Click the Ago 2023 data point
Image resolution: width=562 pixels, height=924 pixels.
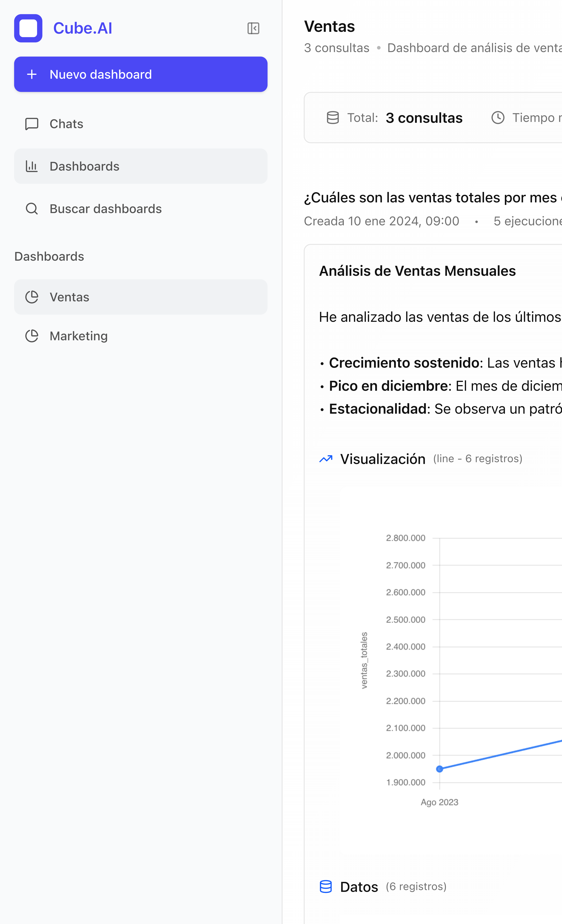click(440, 769)
